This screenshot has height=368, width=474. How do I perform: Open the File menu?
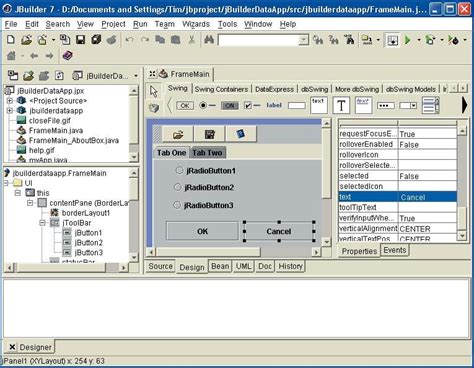point(11,24)
